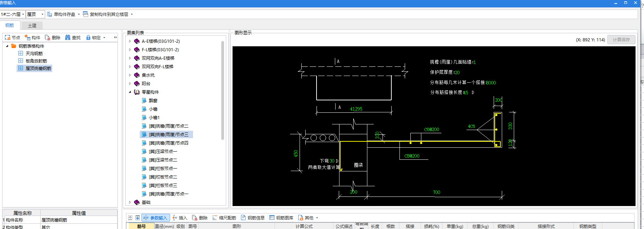
Task: Select the 小檐 item
Action: coord(153,109)
